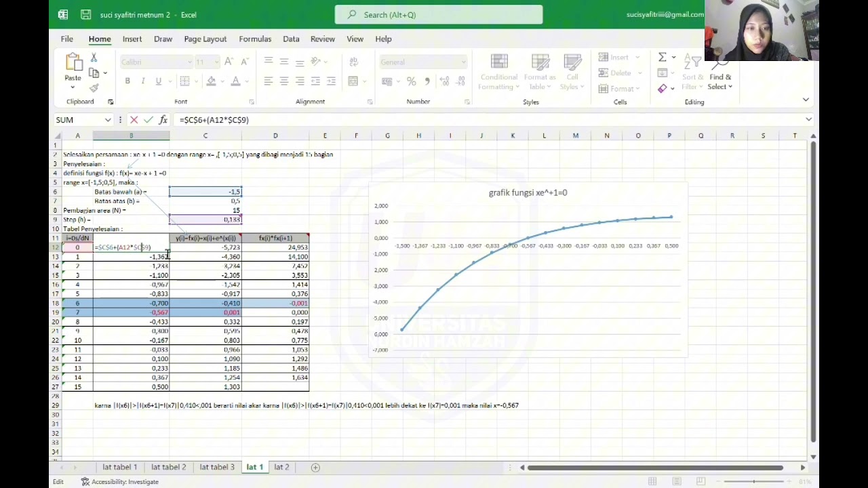Screen dimensions: 868x488
Task: Open Conditional Formatting menu
Action: 498,72
